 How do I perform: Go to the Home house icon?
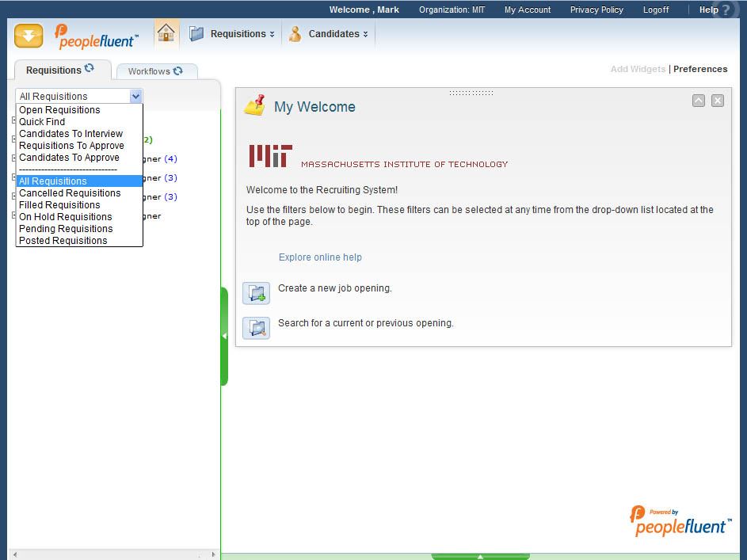[x=166, y=33]
